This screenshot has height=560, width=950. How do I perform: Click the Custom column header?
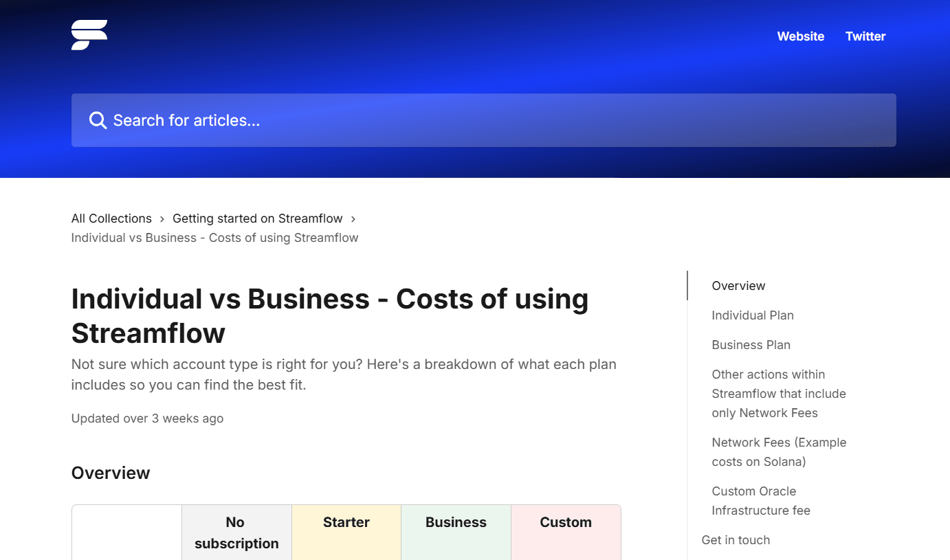pyautogui.click(x=566, y=533)
